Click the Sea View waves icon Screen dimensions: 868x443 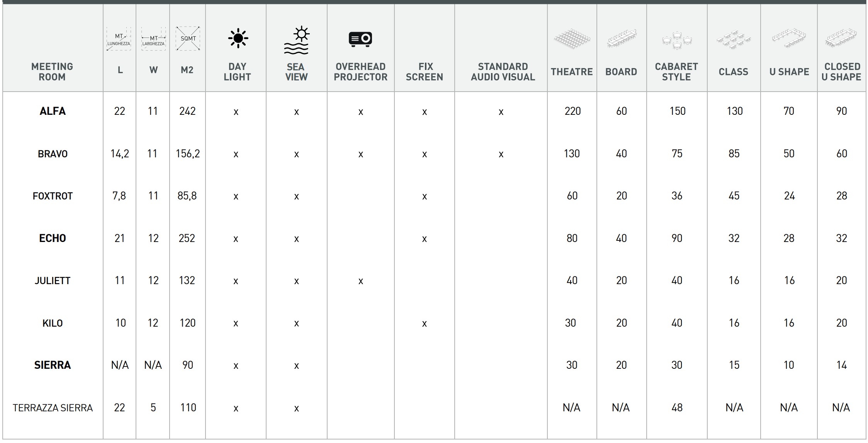[x=296, y=40]
